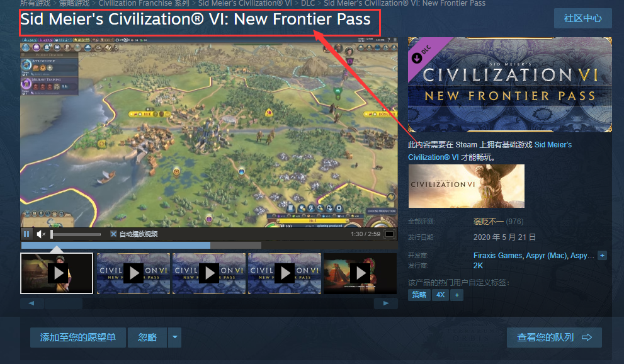The image size is (624, 364).
Task: Click the video progress bar
Action: tap(141, 245)
